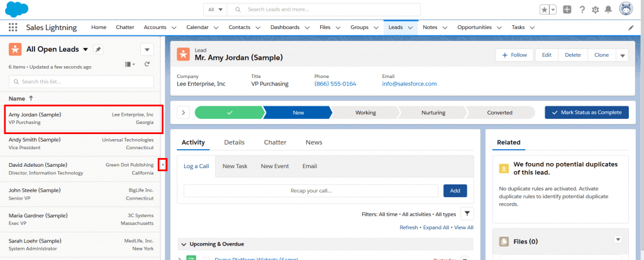Click the Salesforce cloud logo
Viewport: 644px width, 260px height.
(17, 9)
